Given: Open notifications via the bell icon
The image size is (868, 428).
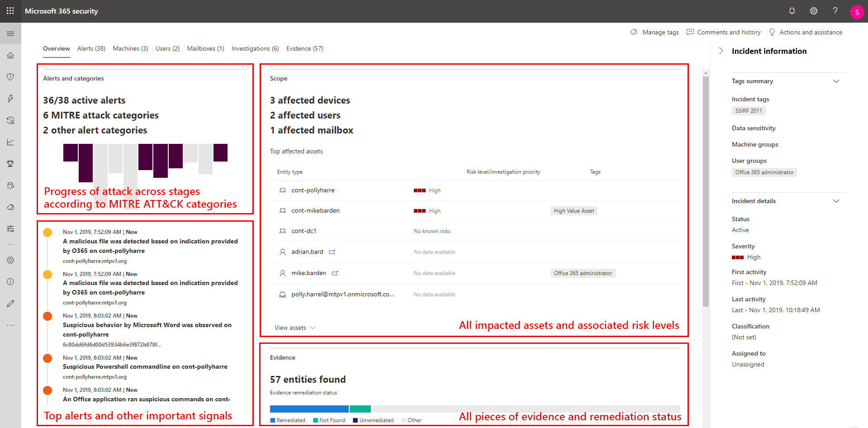Looking at the screenshot, I should click(x=792, y=10).
